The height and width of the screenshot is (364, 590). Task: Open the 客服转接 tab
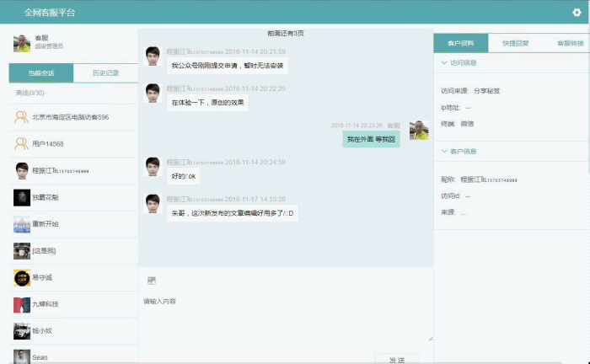click(570, 43)
